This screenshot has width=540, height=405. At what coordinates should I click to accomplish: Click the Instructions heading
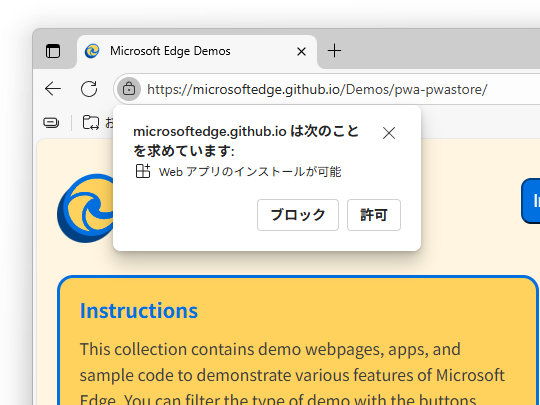(139, 311)
